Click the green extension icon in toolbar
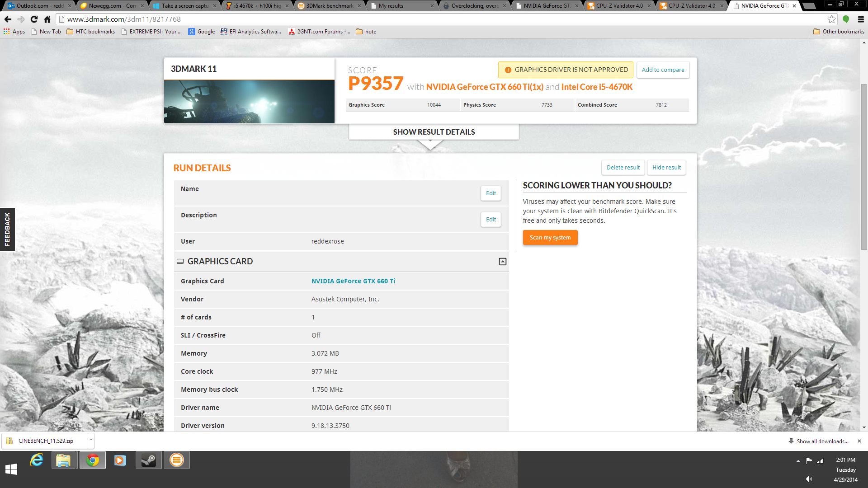 [x=846, y=19]
